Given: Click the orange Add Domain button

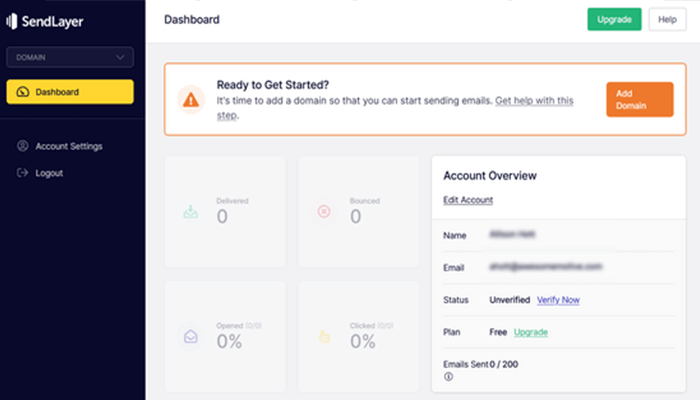Looking at the screenshot, I should (640, 100).
